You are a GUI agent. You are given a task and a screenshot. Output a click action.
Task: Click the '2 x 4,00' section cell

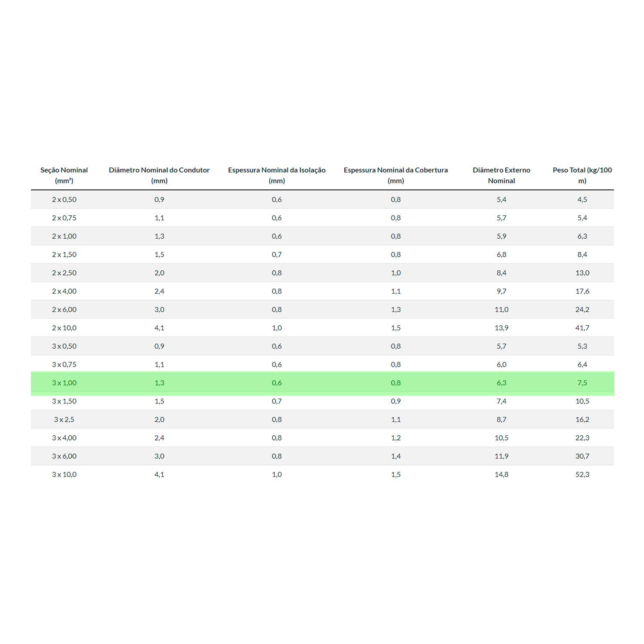pyautogui.click(x=64, y=292)
